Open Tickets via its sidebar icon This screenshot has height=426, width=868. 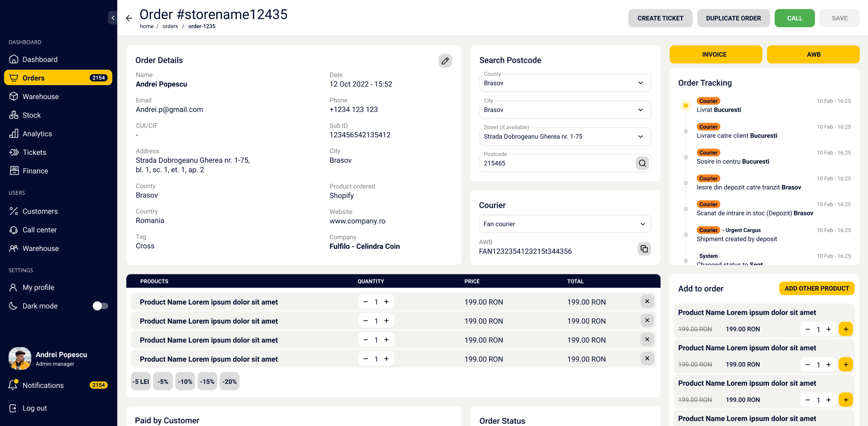[14, 152]
